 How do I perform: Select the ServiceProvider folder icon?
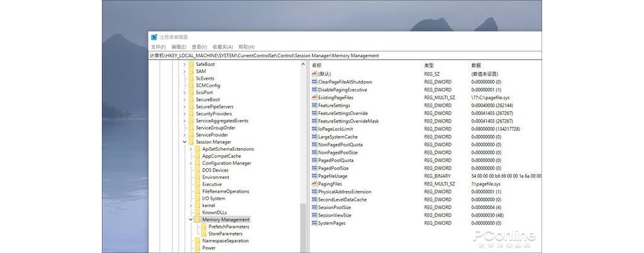pos(191,135)
